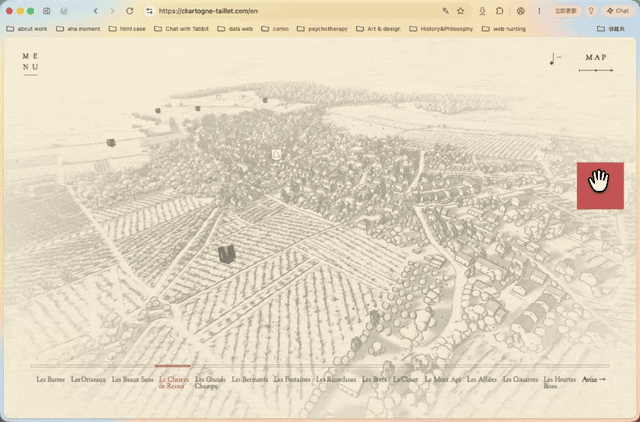Viewport: 640px width, 422px height.
Task: Open the 'Art & design' bookmark folder
Action: (378, 29)
